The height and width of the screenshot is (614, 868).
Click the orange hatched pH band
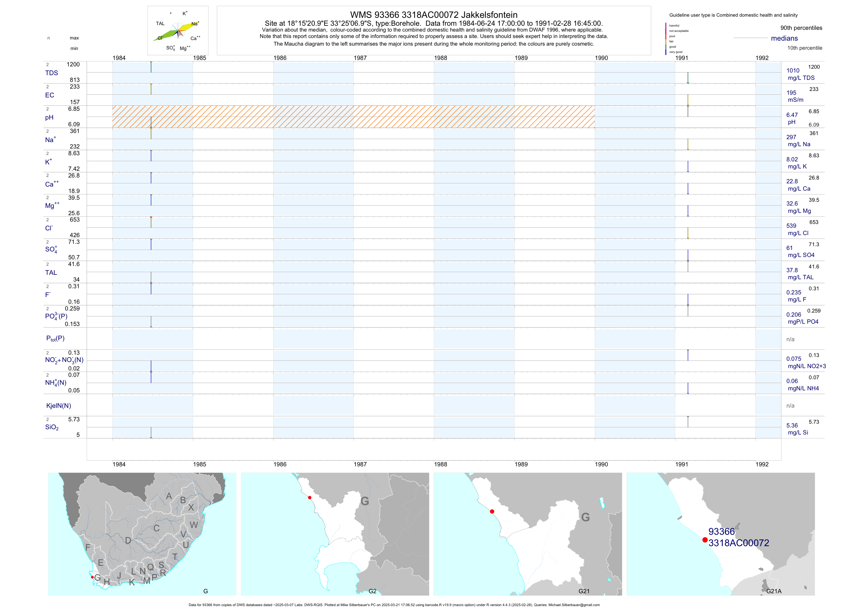(353, 116)
